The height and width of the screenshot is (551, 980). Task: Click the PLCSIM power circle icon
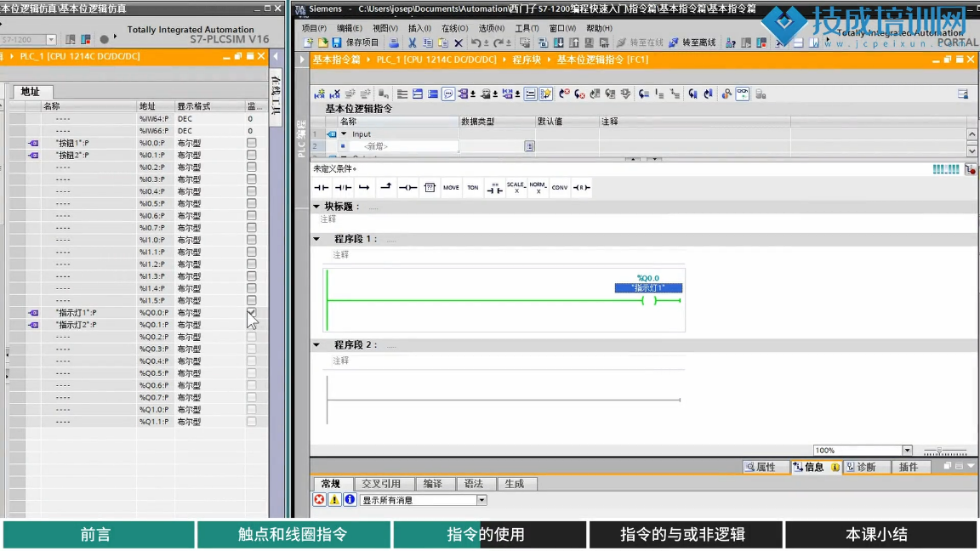pyautogui.click(x=104, y=39)
